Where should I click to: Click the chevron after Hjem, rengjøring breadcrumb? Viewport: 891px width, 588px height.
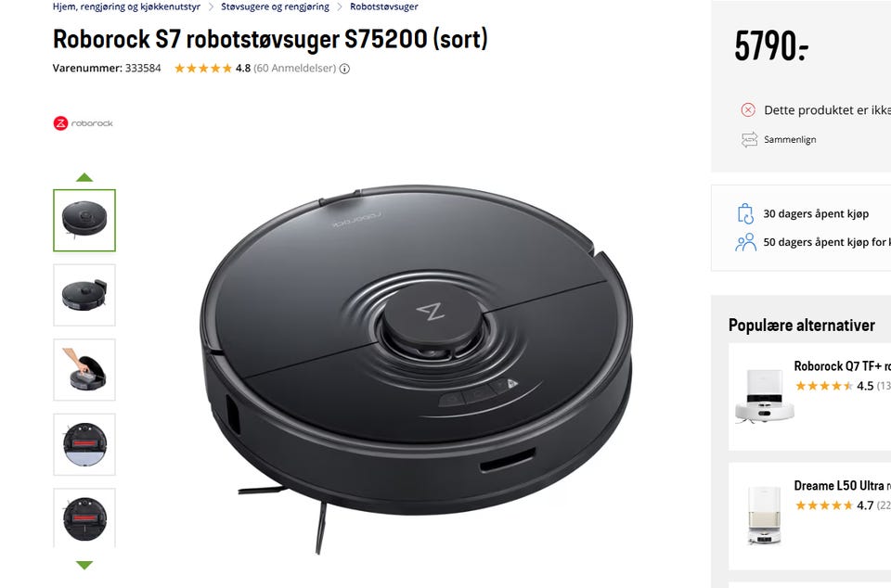coord(211,6)
